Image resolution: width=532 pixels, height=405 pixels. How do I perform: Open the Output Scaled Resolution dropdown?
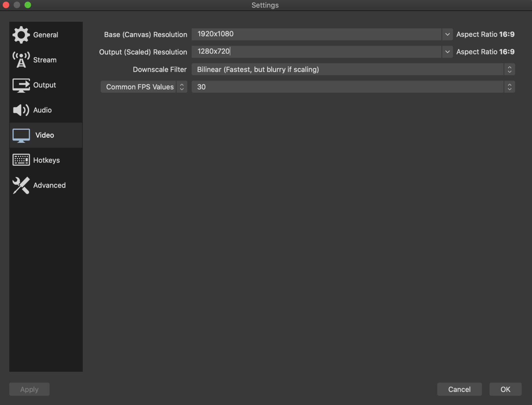click(447, 52)
